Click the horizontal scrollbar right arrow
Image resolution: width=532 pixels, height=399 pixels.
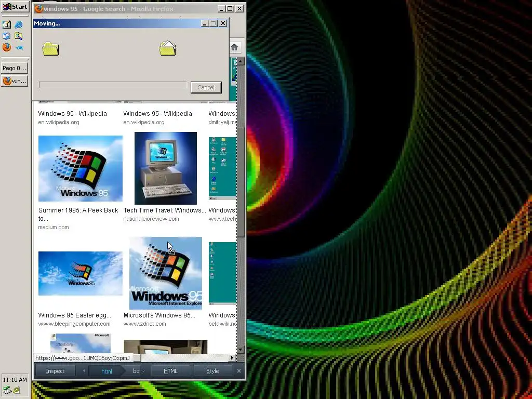tap(232, 357)
